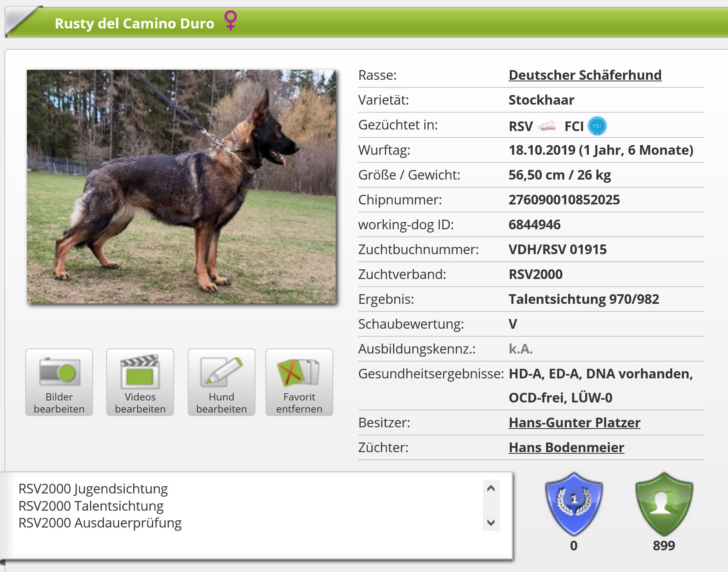Select RSV2000 Talentsichtung list entry
The width and height of the screenshot is (728, 572).
click(91, 506)
